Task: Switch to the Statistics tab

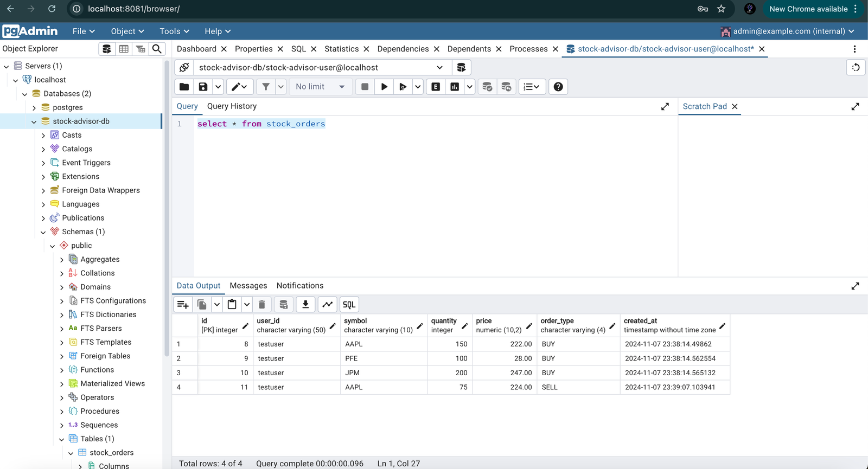Action: click(341, 49)
